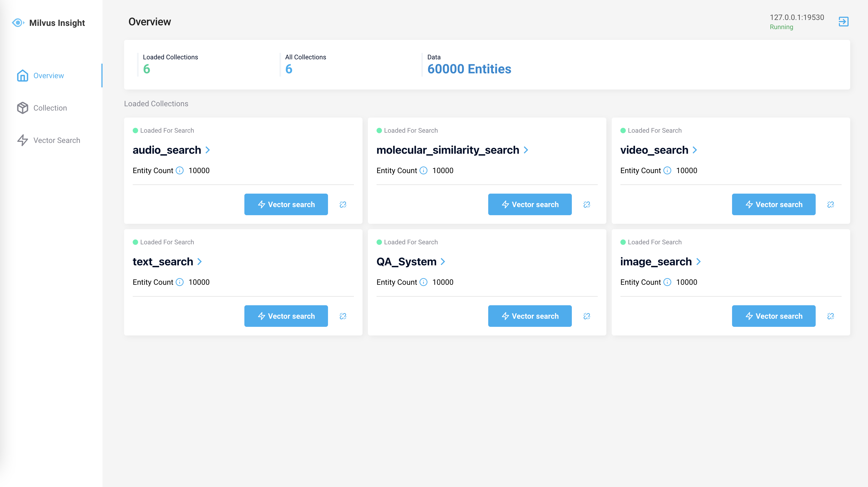Start Vector search on audio_search
Screen dimensions: 868x487
pos(286,204)
